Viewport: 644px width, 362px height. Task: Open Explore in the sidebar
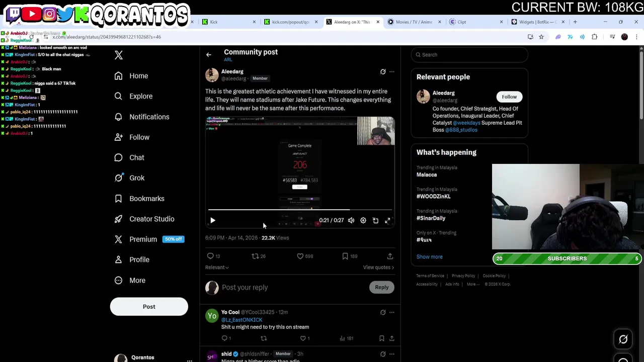tap(133, 96)
